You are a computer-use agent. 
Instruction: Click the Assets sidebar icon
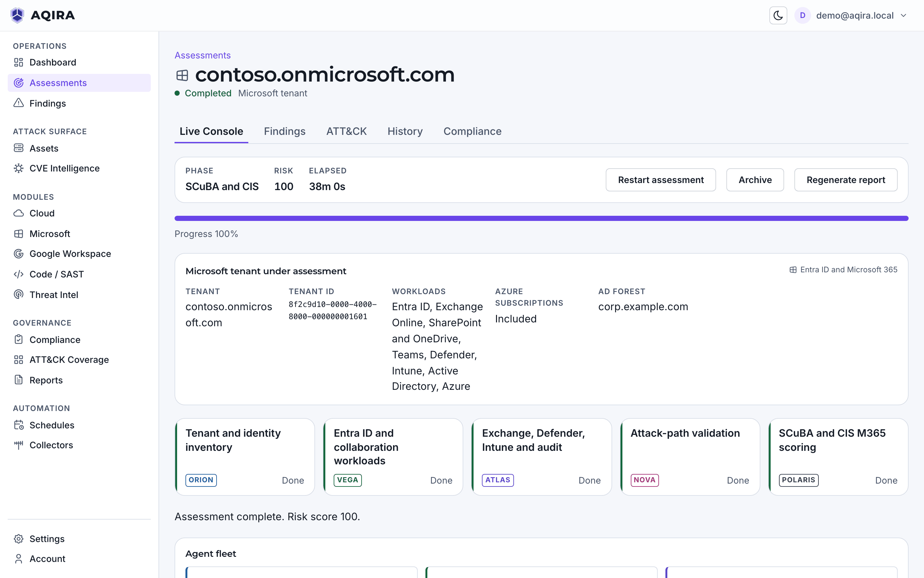[x=18, y=148]
